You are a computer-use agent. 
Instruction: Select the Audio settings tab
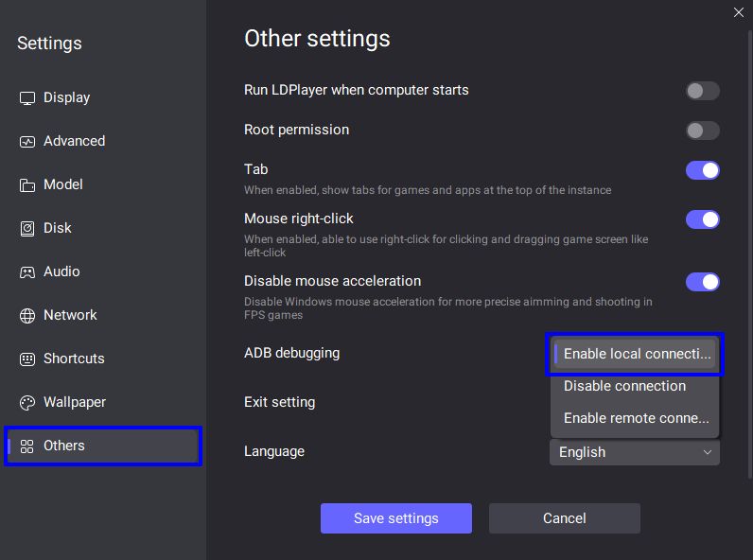pyautogui.click(x=103, y=271)
